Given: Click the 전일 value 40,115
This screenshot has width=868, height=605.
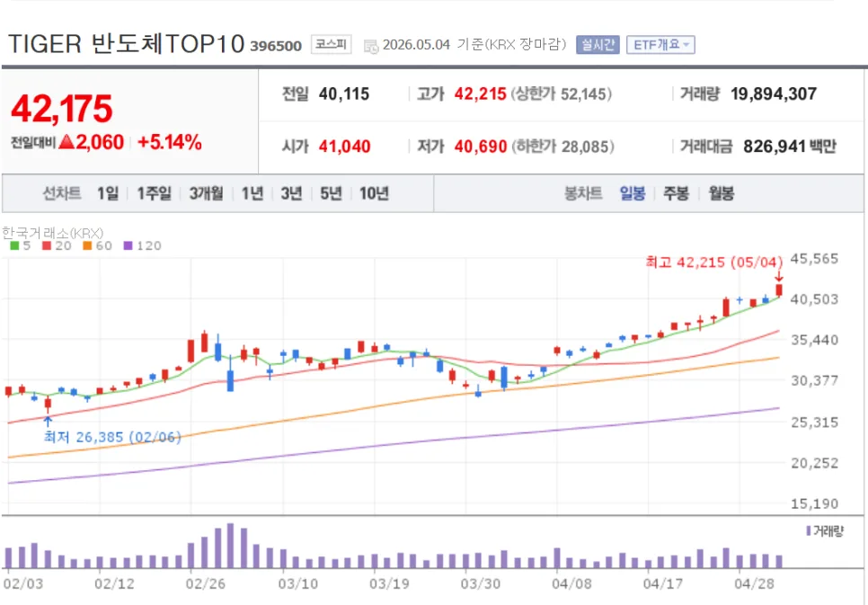Looking at the screenshot, I should [x=344, y=94].
